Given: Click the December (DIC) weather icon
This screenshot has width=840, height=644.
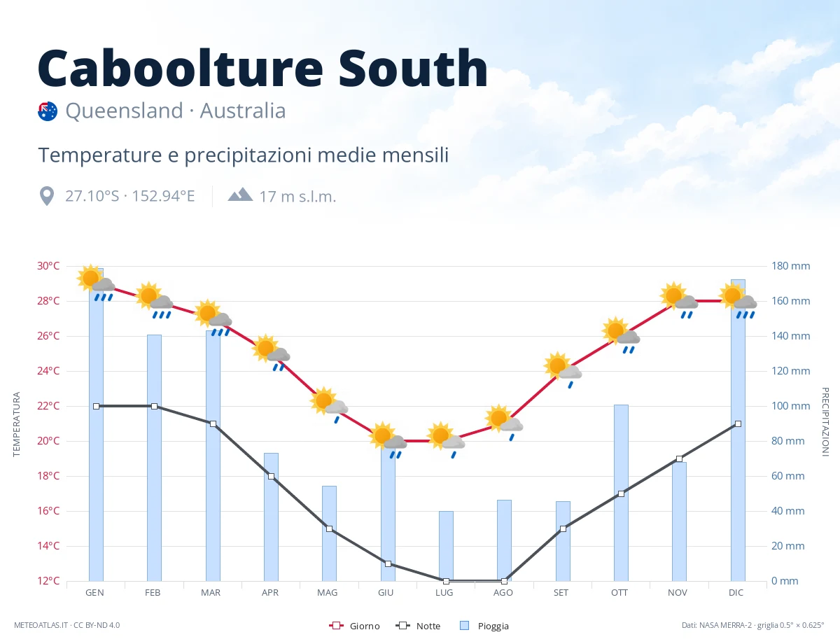Looking at the screenshot, I should [x=738, y=300].
